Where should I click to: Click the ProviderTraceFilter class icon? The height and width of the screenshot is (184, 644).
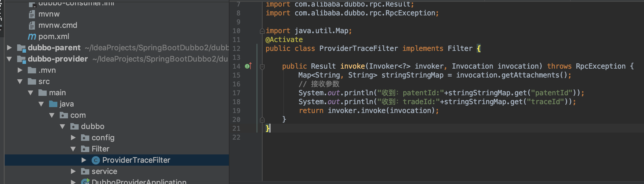click(x=96, y=160)
